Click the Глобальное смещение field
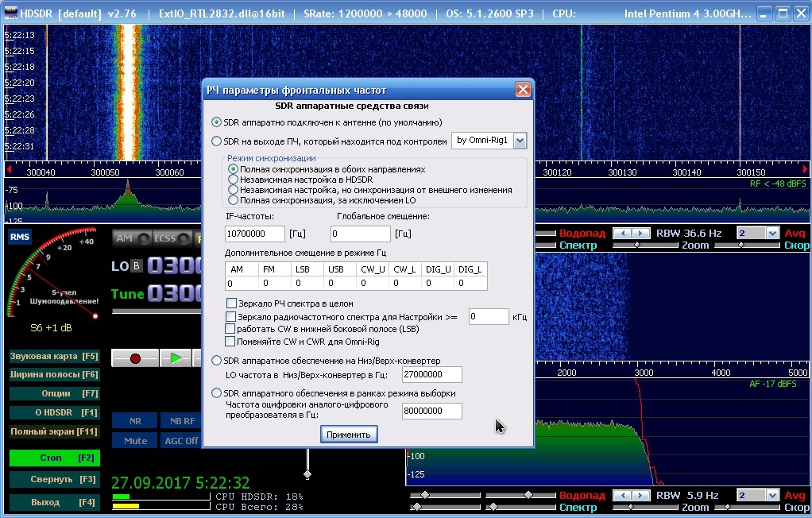Screen dimensions: 812x518 [361, 234]
